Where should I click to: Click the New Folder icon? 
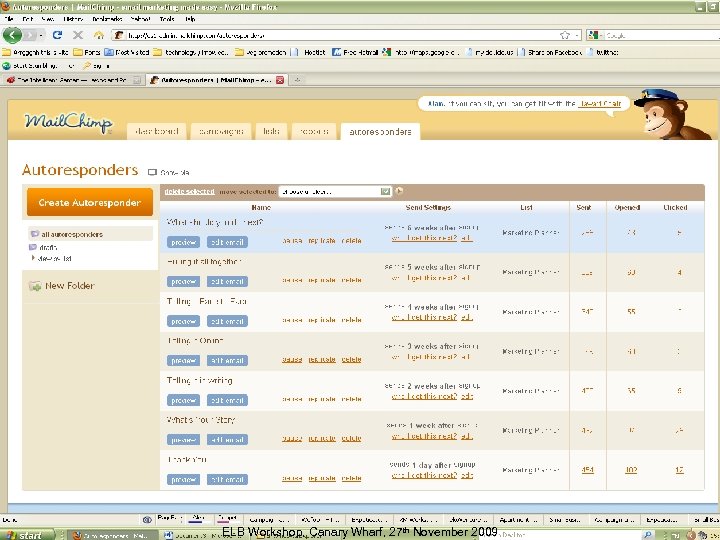click(x=35, y=286)
